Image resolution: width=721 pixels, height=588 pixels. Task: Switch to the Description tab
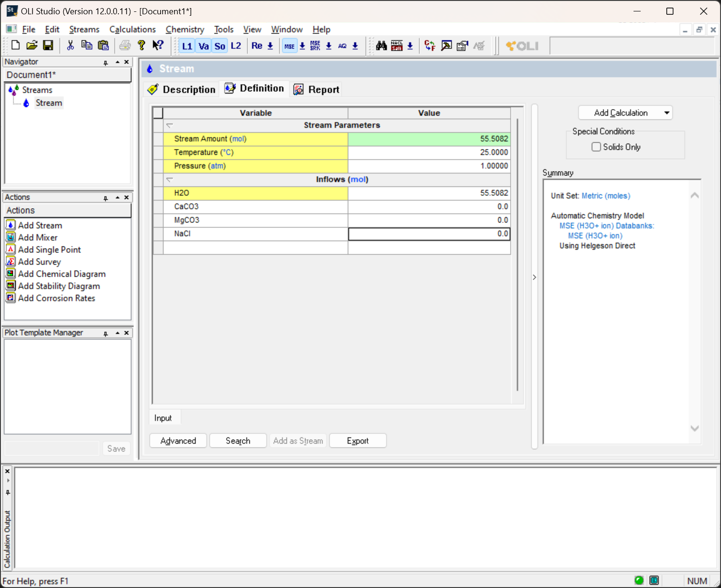tap(181, 89)
